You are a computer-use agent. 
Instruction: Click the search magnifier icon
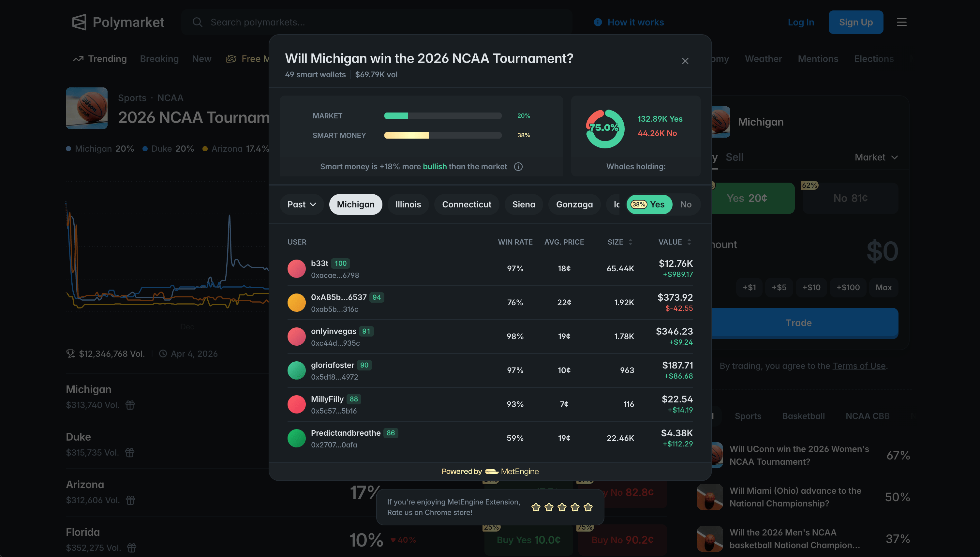coord(197,22)
